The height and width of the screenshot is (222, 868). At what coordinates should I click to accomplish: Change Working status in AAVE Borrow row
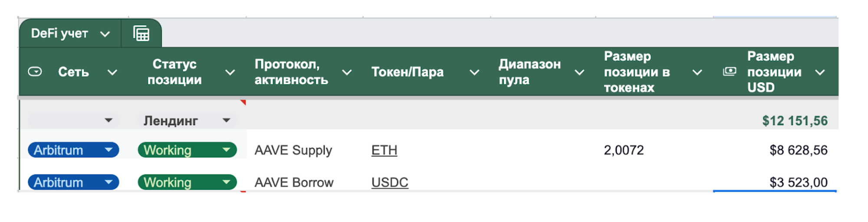pyautogui.click(x=187, y=182)
